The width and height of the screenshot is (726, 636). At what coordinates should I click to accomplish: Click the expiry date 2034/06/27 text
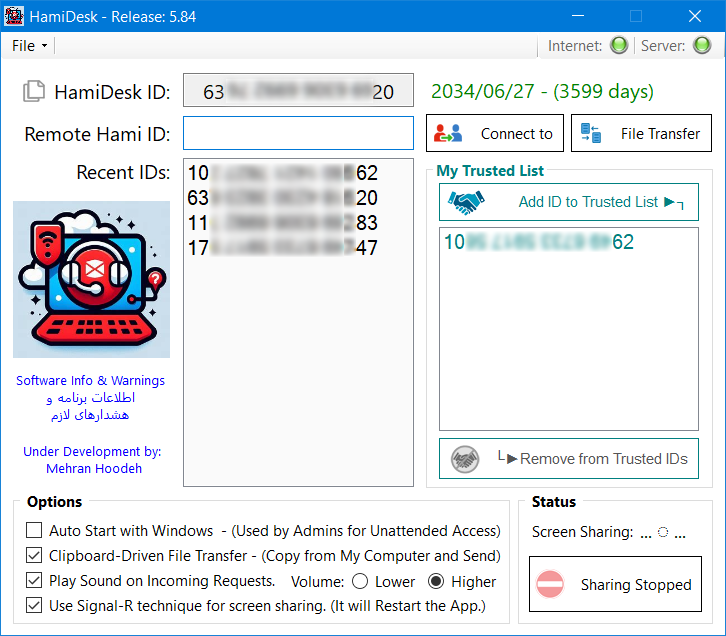tap(542, 91)
